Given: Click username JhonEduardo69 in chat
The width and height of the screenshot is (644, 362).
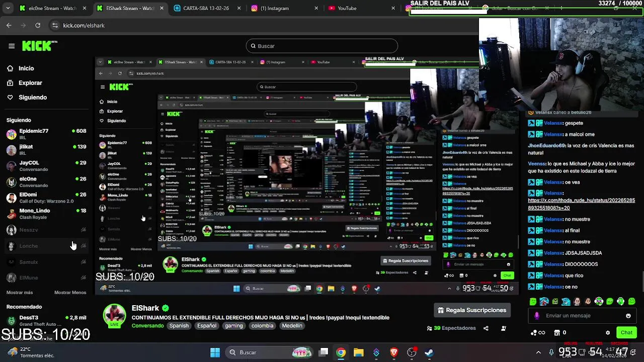Looking at the screenshot, I should 546,146.
